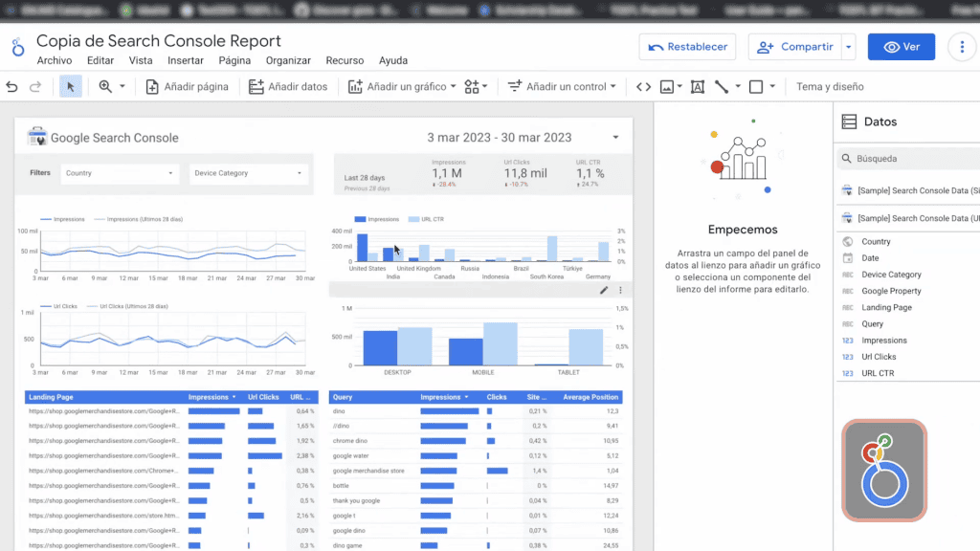The image size is (980, 551).
Task: Click the pencil edit icon on chart
Action: pyautogui.click(x=604, y=290)
